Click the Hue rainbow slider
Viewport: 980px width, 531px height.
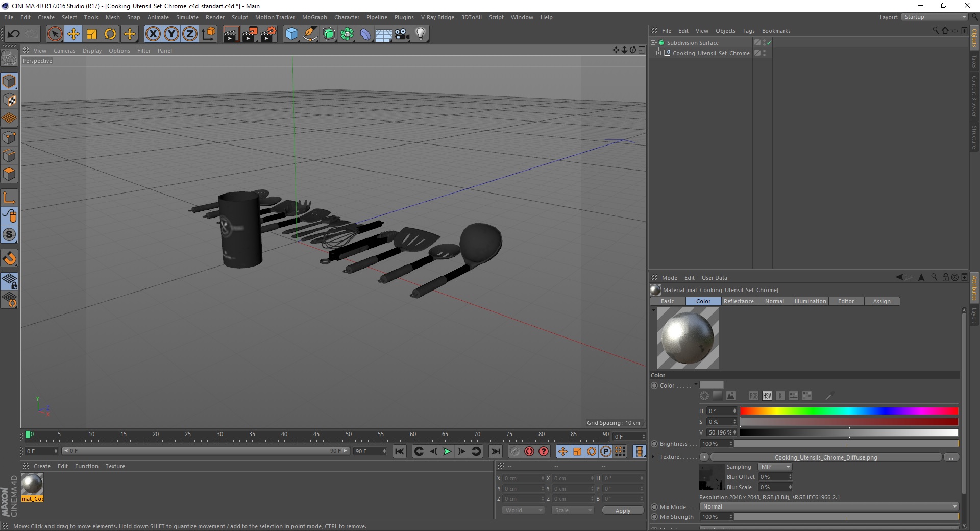pos(849,411)
